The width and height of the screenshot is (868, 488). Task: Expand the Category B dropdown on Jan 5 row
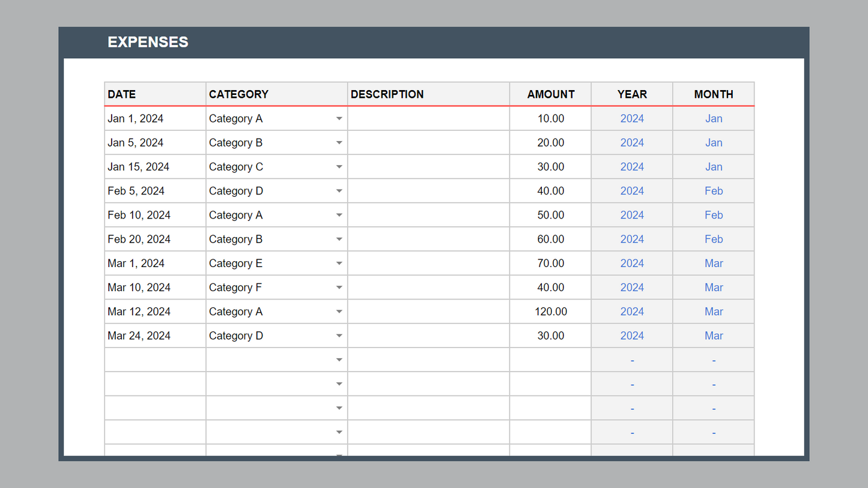coord(339,142)
